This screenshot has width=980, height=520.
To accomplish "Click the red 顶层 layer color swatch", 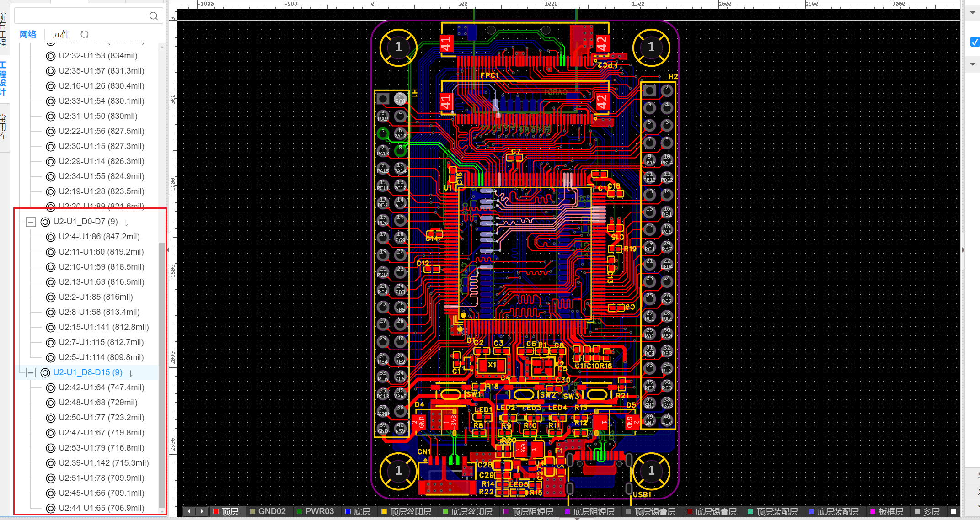I will (216, 511).
